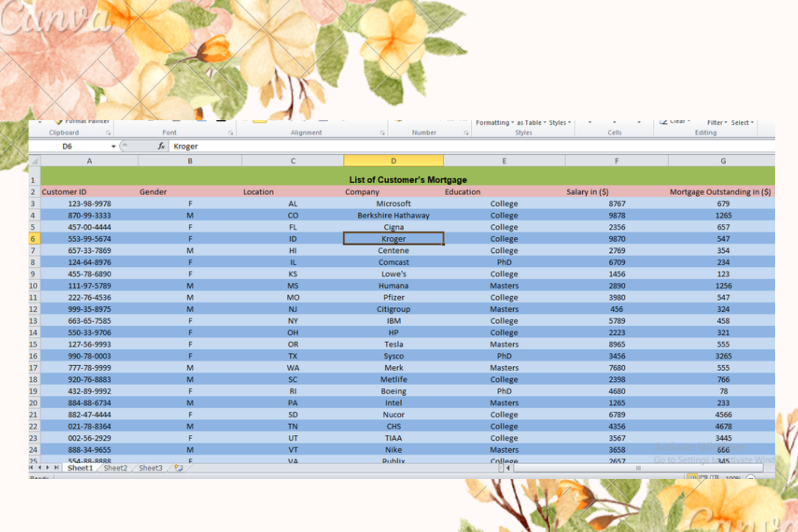Screen dimensions: 798x532
Task: Go to the first sheet navigation arrow
Action: [x=31, y=468]
